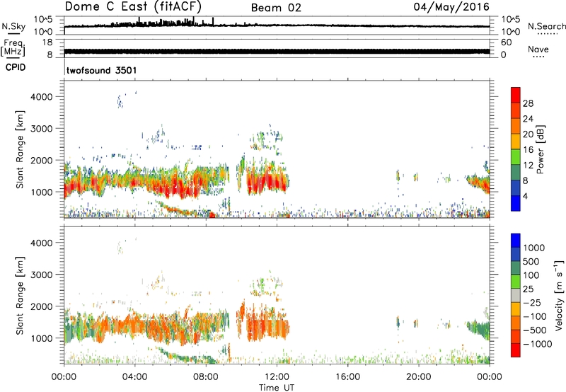The width and height of the screenshot is (566, 392).
Task: Click the 'Time UT' axis label
Action: pyautogui.click(x=277, y=388)
